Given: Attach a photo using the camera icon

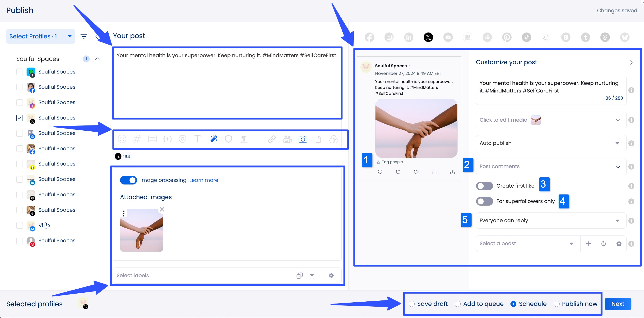Looking at the screenshot, I should tap(303, 139).
